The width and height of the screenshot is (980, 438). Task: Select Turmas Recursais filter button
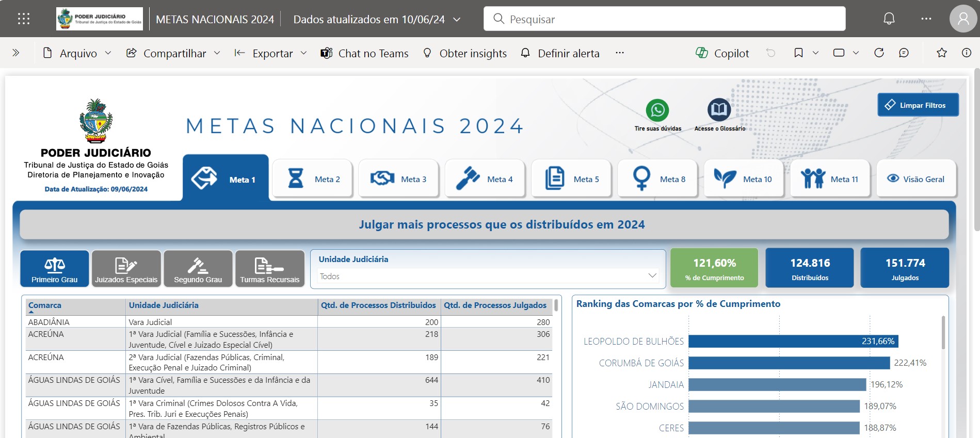pyautogui.click(x=270, y=268)
